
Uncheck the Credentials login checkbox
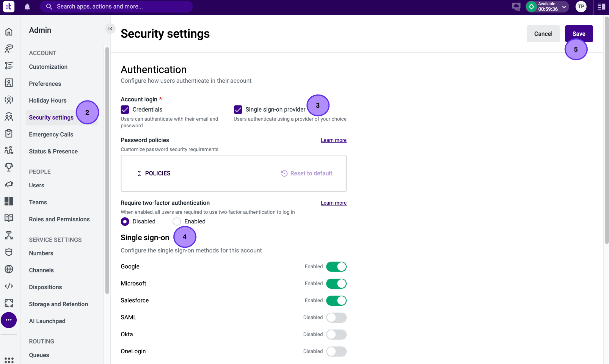click(x=125, y=110)
